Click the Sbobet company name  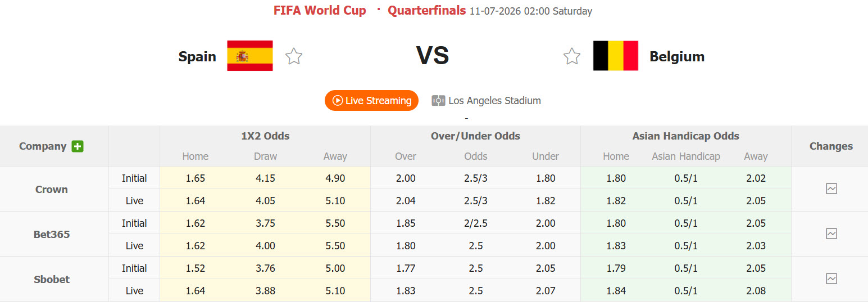(x=52, y=280)
